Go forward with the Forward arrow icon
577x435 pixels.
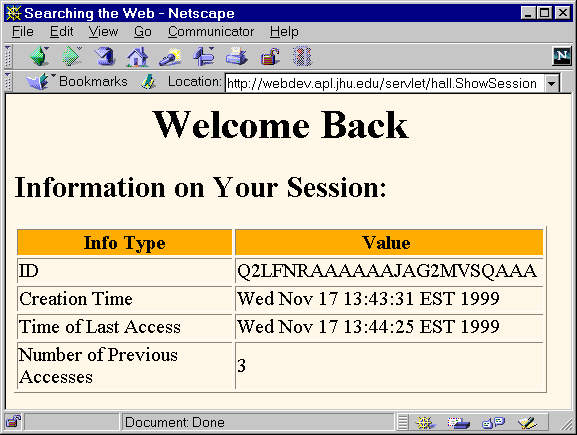tap(72, 56)
